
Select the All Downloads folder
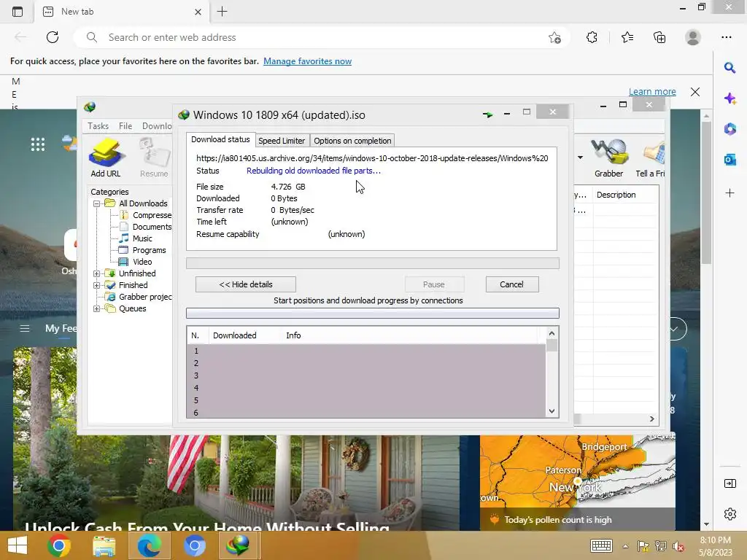point(136,203)
